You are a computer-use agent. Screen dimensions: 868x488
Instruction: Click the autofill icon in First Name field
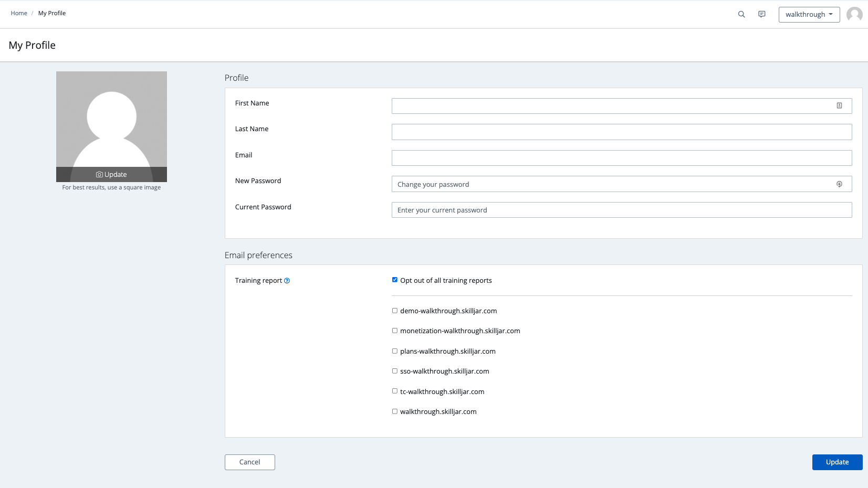tap(839, 106)
